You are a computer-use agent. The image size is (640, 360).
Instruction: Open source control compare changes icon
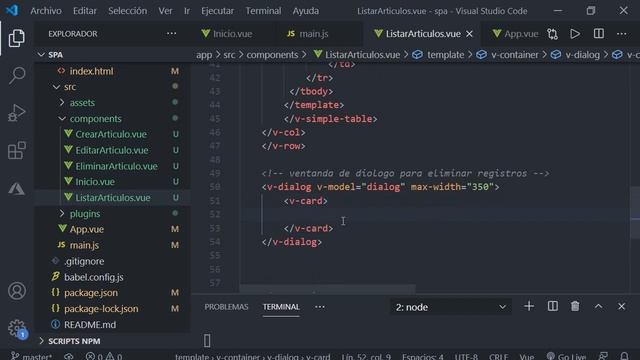pyautogui.click(x=552, y=34)
